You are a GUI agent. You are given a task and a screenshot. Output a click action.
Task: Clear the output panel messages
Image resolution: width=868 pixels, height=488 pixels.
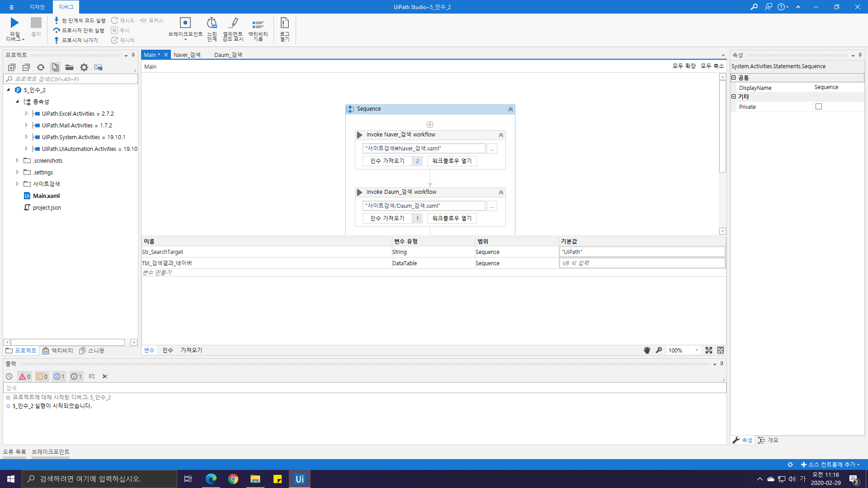coord(105,376)
